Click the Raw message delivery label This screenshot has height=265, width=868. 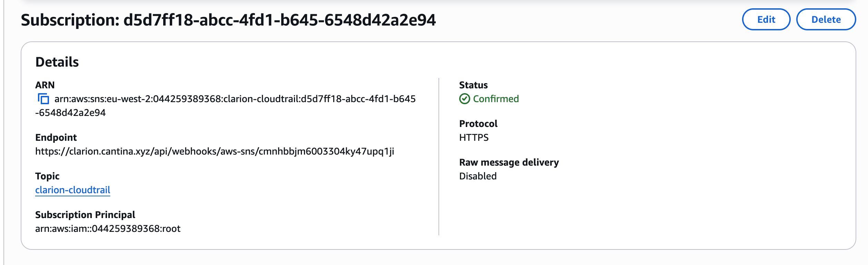[x=509, y=162]
